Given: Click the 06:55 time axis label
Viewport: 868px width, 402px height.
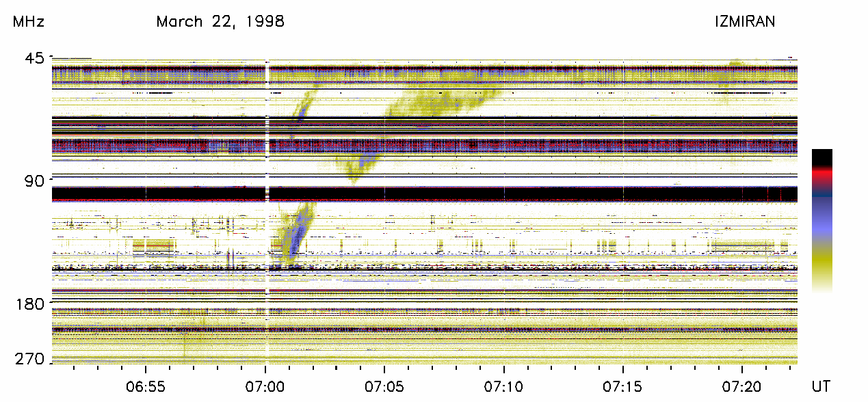Looking at the screenshot, I should (x=146, y=387).
